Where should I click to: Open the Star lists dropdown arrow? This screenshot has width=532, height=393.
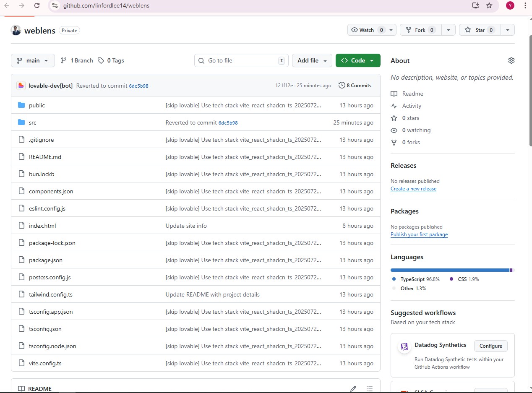coord(508,30)
